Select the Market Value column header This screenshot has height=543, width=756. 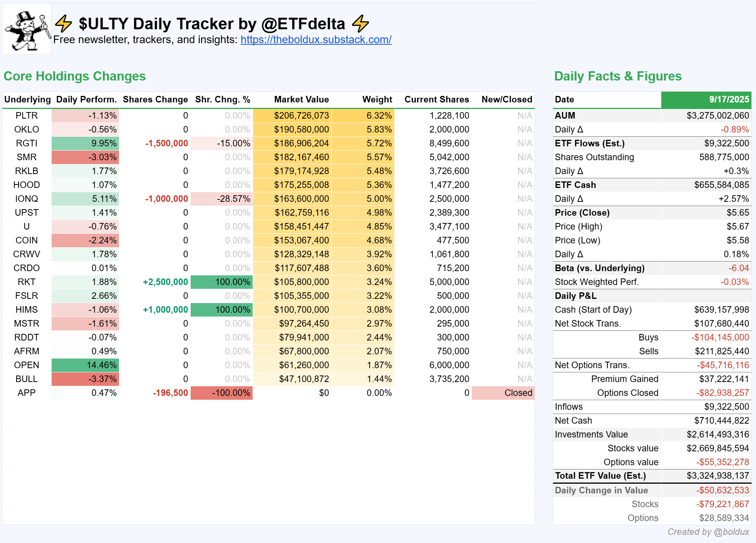click(x=301, y=99)
